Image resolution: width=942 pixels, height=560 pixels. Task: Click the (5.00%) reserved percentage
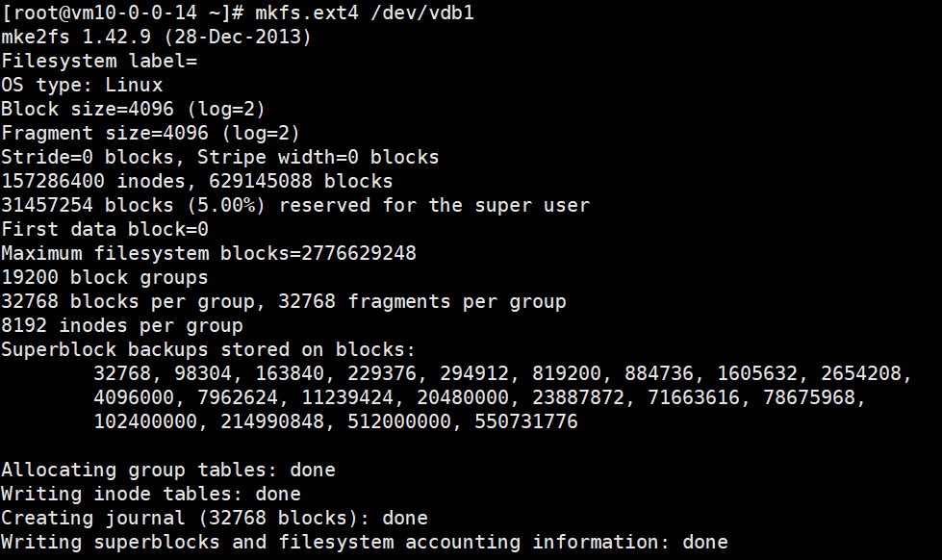click(x=226, y=205)
